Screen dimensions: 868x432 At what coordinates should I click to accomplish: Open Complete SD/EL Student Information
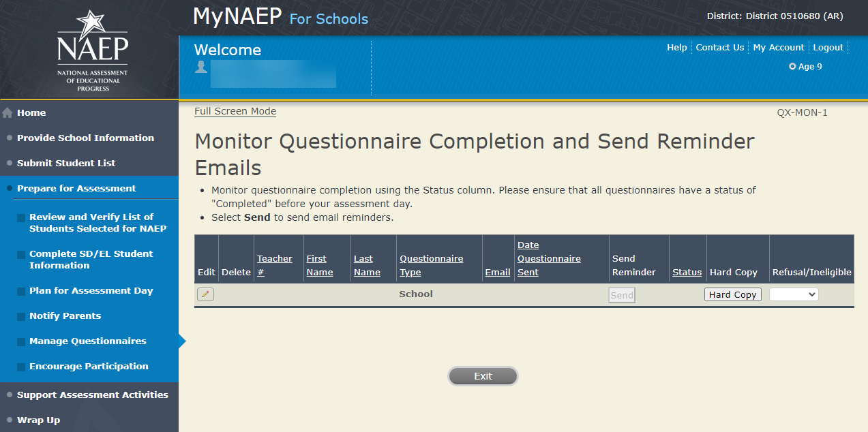(91, 260)
